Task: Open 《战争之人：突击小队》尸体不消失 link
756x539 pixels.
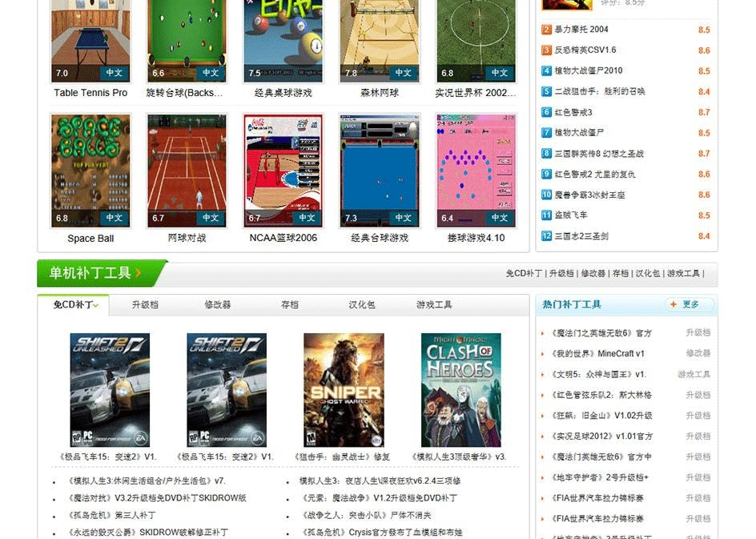Action: (x=365, y=516)
